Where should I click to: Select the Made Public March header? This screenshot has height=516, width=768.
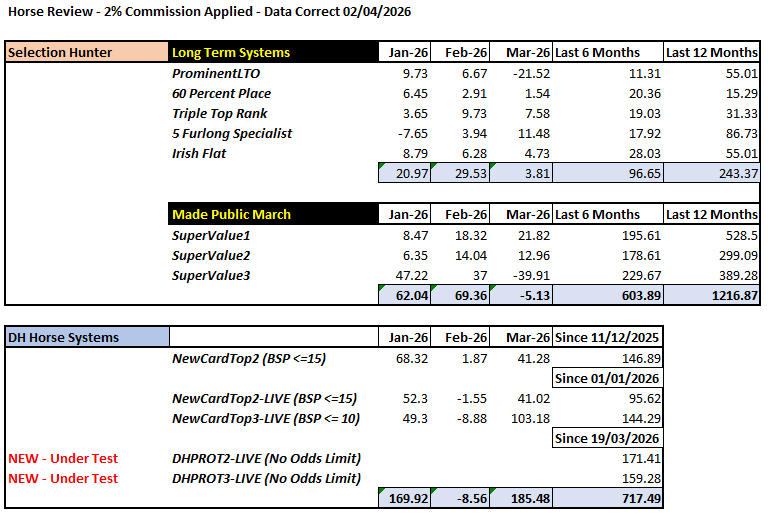(232, 214)
